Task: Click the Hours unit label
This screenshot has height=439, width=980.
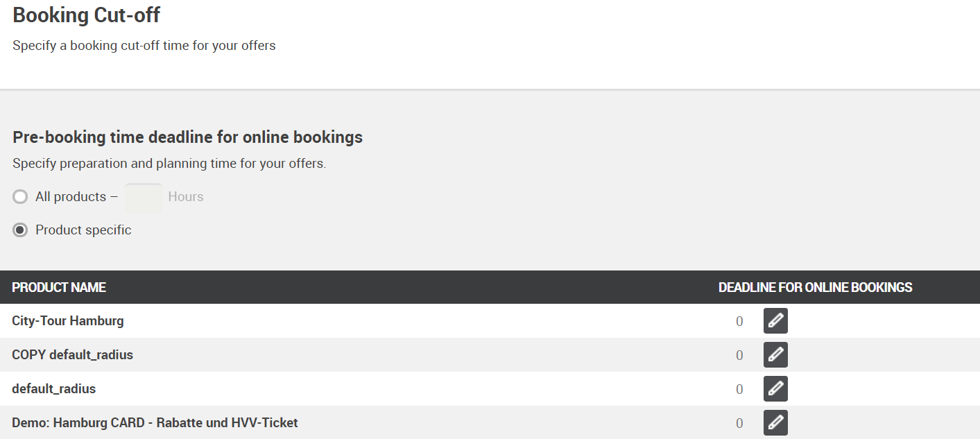Action: pos(186,197)
